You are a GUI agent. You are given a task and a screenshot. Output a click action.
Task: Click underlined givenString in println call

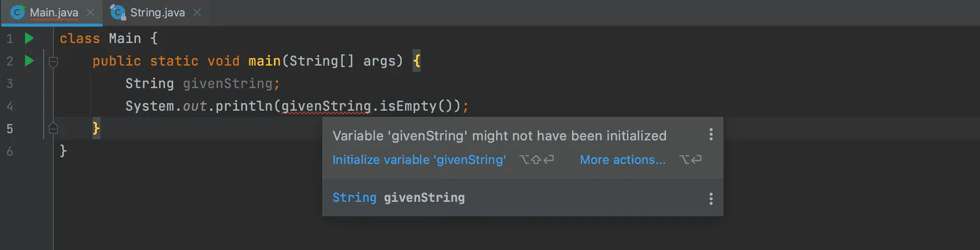pyautogui.click(x=326, y=106)
